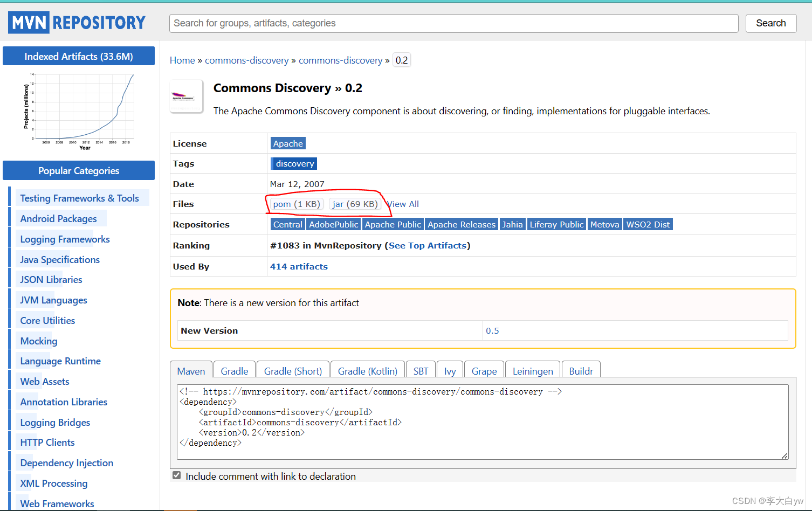Open new version 0.5 link
Viewport: 812px width, 511px height.
tap(492, 330)
